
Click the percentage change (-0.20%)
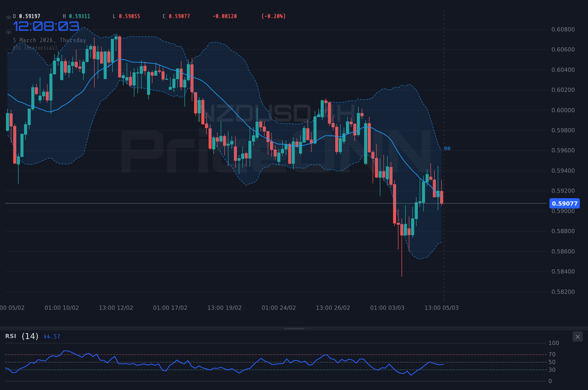tap(273, 16)
